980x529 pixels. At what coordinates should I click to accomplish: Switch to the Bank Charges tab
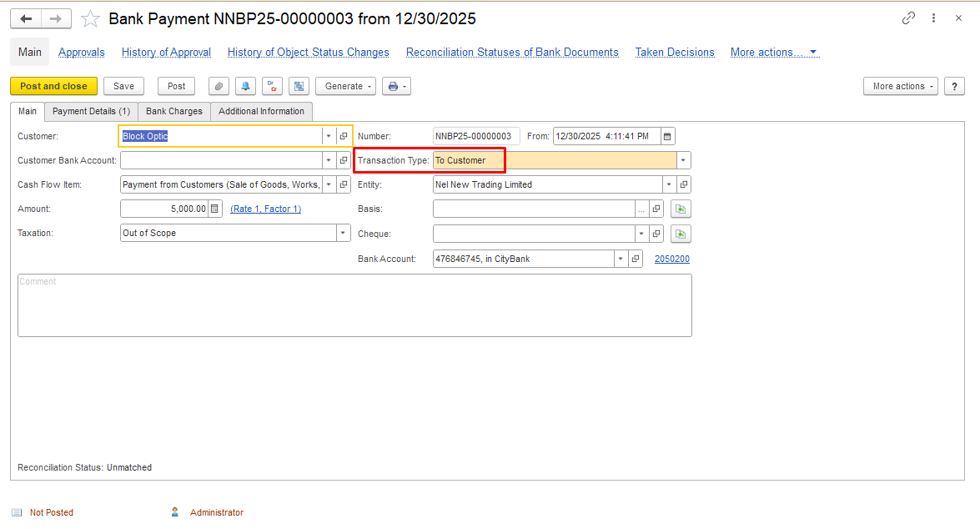174,111
